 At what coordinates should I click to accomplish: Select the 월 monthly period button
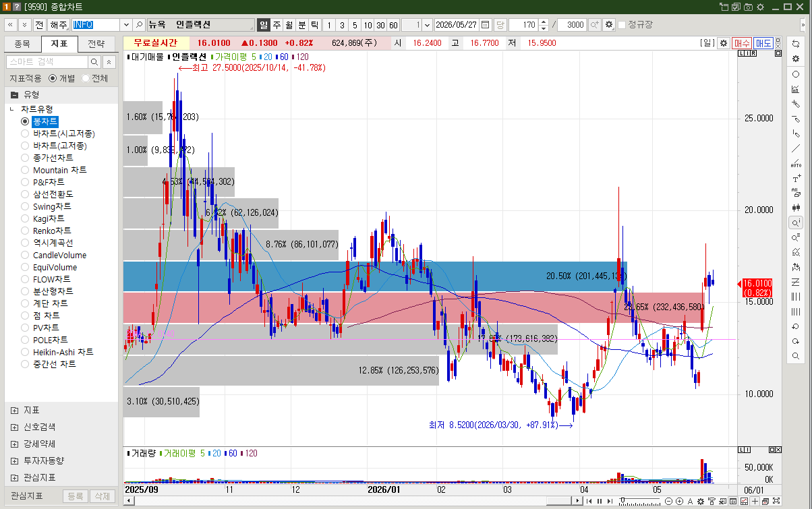tap(289, 24)
